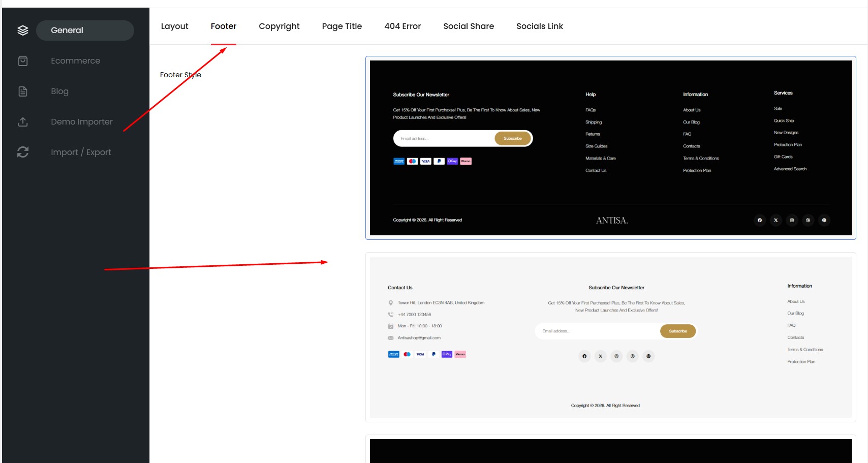Click the Blog document icon
Screen dimensions: 868x463
[x=23, y=91]
